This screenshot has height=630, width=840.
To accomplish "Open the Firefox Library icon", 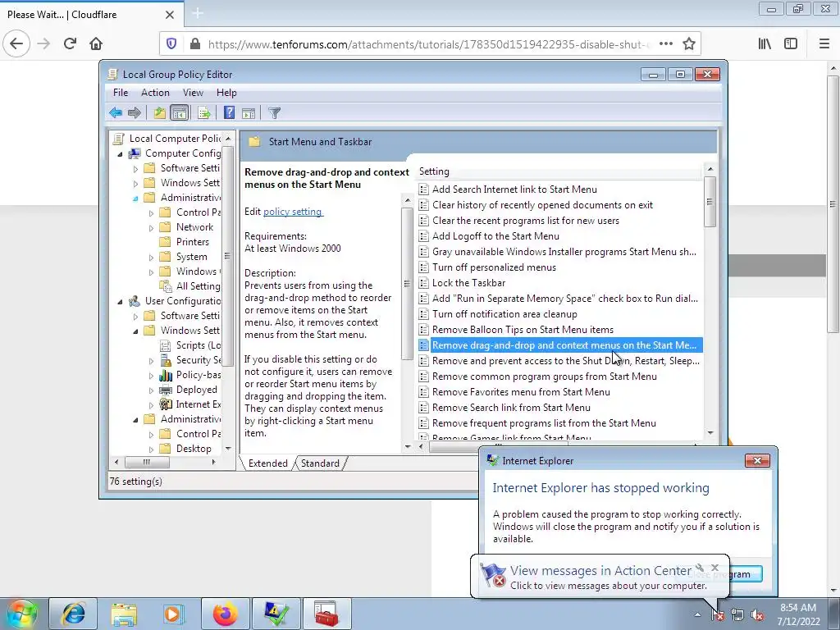I will [x=765, y=43].
